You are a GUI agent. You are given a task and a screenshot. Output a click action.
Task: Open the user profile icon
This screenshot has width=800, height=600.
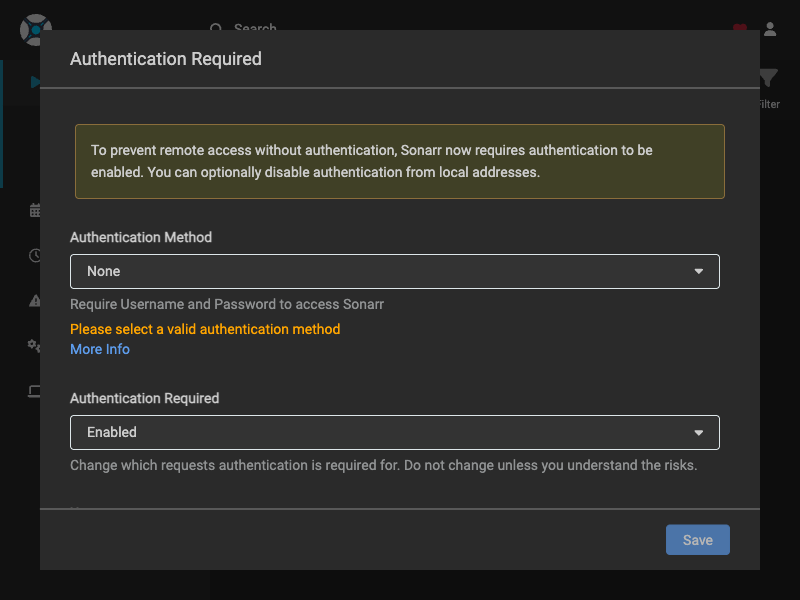[770, 29]
